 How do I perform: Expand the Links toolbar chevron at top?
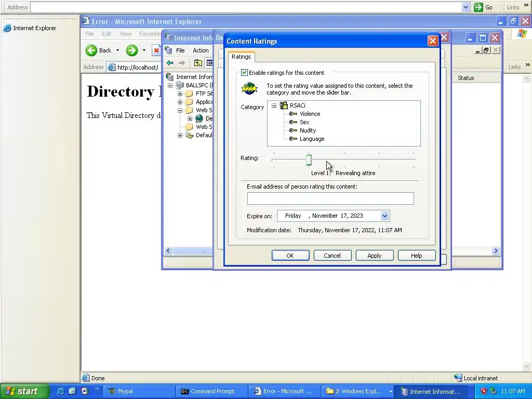point(526,5)
